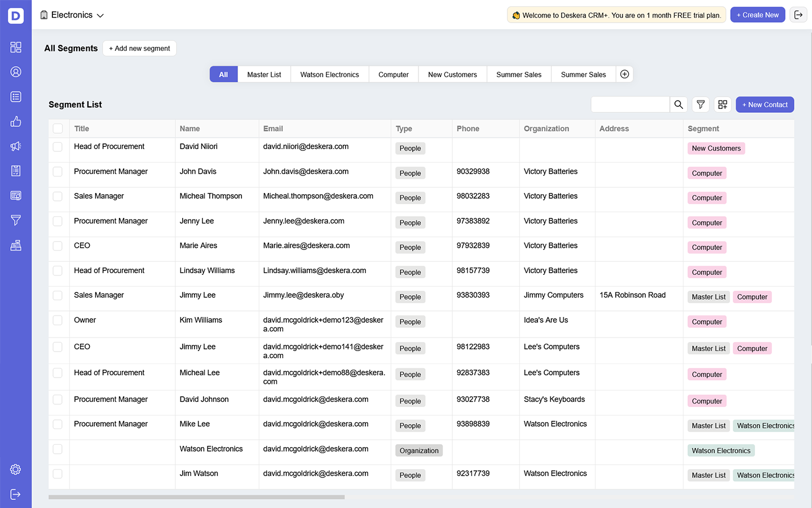Toggle the select-all header checkbox
Screen dimensions: 812x508
pos(58,129)
